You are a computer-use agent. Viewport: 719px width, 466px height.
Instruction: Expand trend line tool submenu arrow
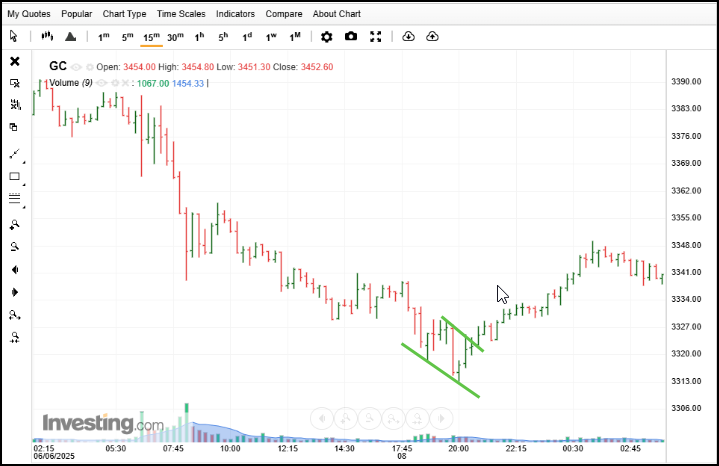tap(24, 162)
